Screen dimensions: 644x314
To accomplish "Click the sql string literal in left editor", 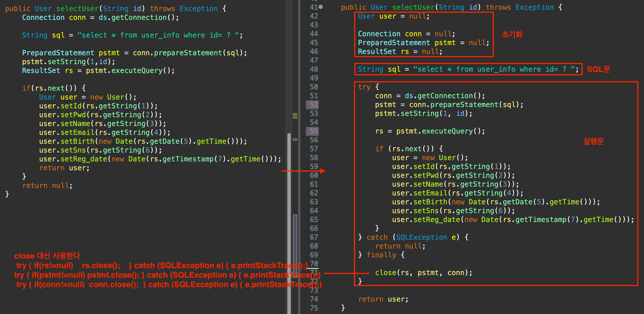I will coord(158,35).
